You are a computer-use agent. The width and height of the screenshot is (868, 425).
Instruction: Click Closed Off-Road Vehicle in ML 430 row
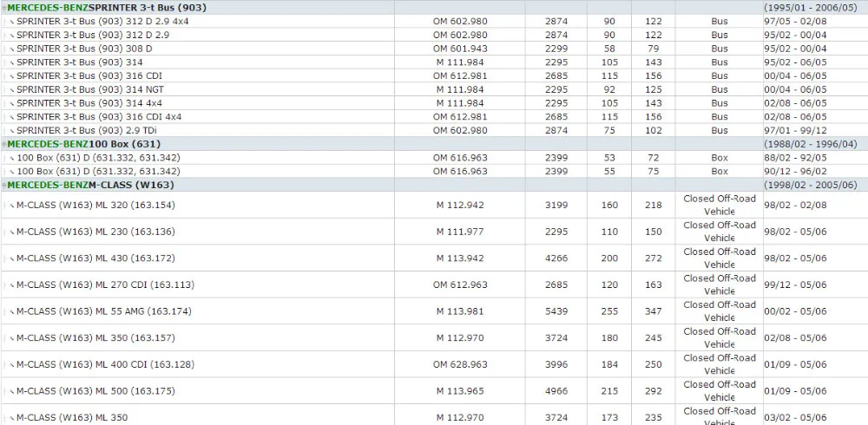click(720, 258)
